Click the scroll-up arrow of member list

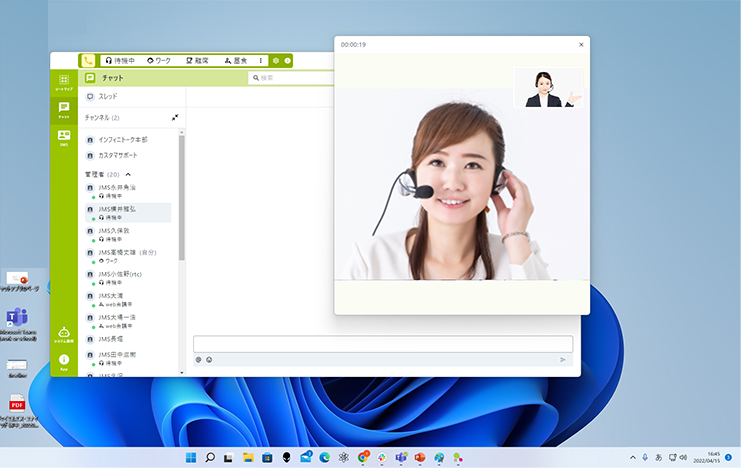pyautogui.click(x=182, y=132)
